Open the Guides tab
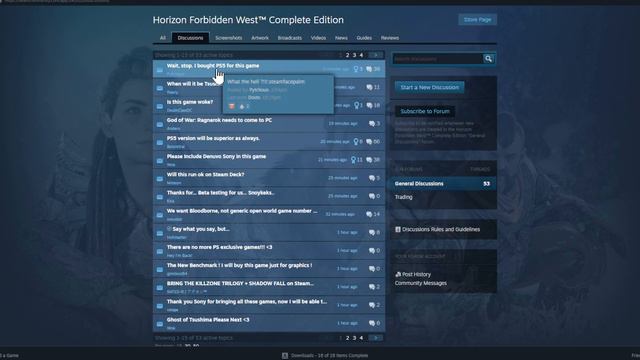This screenshot has width=640, height=360. (364, 38)
